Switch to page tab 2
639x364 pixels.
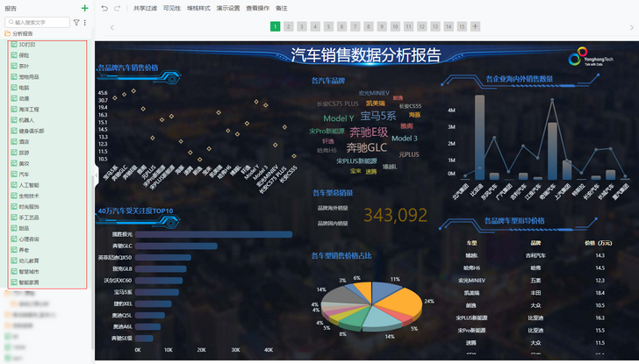(x=289, y=26)
